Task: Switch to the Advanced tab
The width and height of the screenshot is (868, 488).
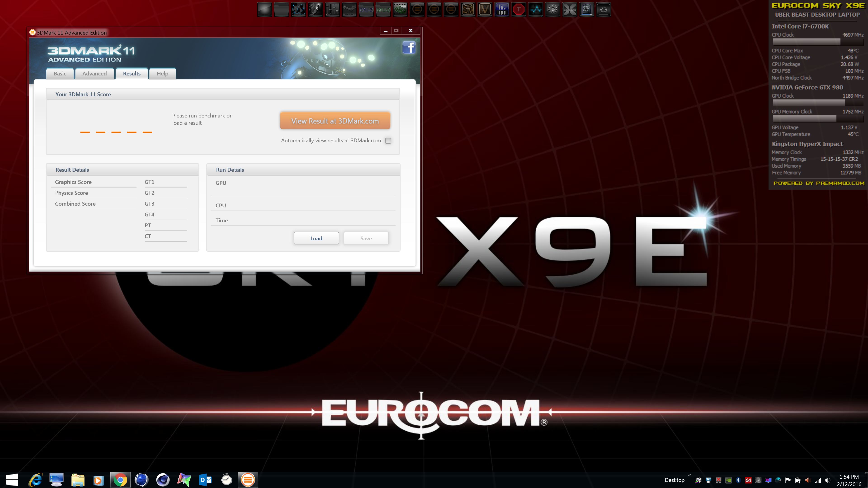Action: tap(94, 73)
